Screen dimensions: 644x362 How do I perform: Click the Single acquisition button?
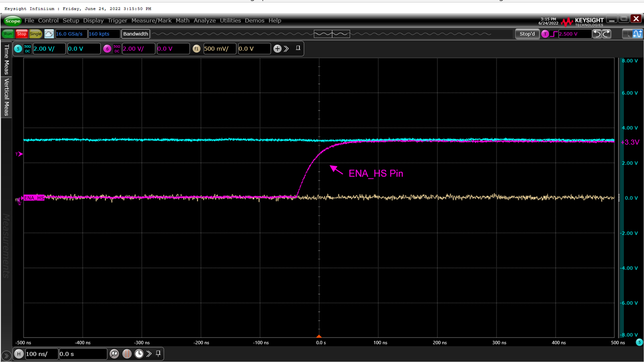click(35, 34)
